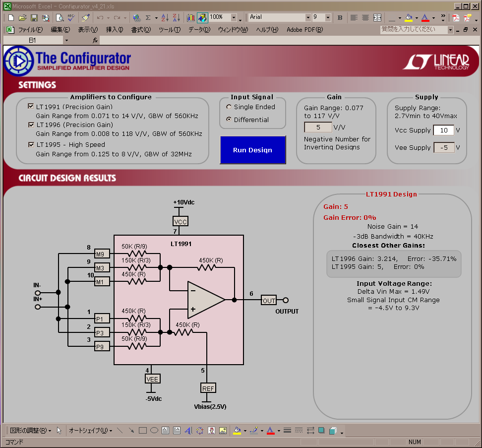Open the 図形の調整(R) draw menu button
The width and height of the screenshot is (482, 448).
[x=30, y=431]
